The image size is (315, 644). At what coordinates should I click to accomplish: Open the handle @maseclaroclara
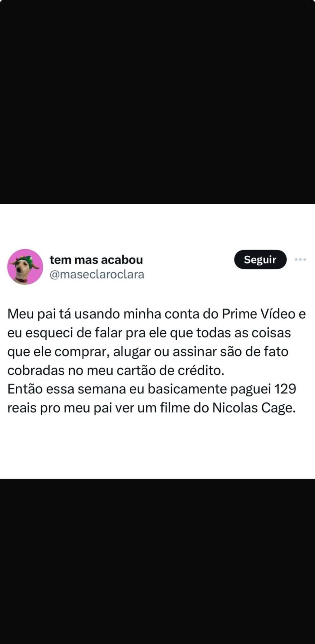point(97,274)
